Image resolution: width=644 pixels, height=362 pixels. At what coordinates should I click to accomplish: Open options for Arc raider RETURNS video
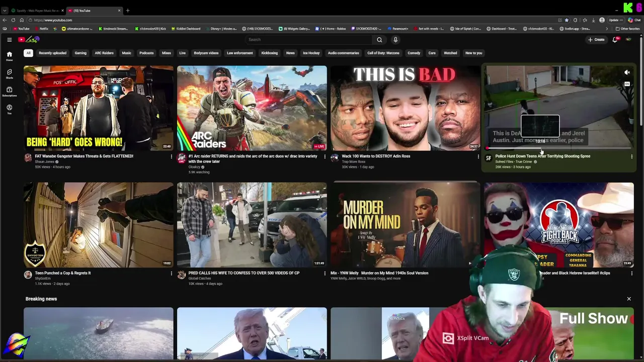325,156
